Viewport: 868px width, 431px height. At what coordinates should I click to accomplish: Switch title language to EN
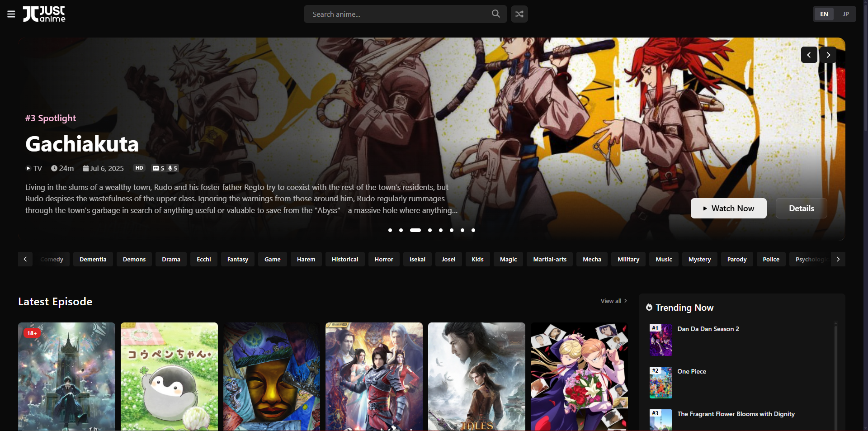click(x=824, y=14)
